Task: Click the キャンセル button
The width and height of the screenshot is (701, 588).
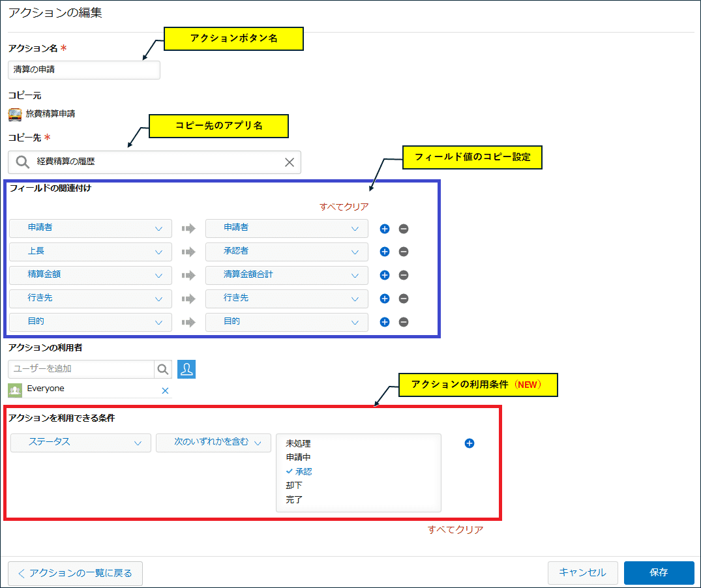Action: (582, 572)
